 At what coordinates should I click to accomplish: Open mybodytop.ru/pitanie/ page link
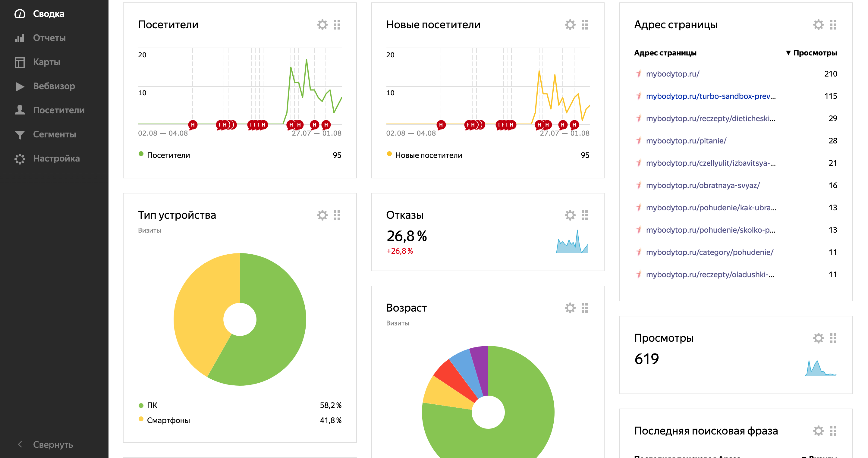pyautogui.click(x=686, y=141)
